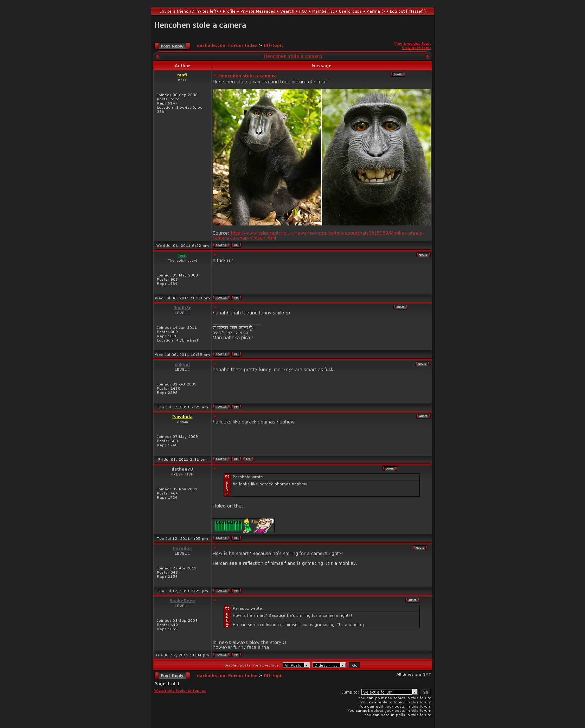
Task: Click the Quote icon on mafi's post
Action: (x=398, y=75)
